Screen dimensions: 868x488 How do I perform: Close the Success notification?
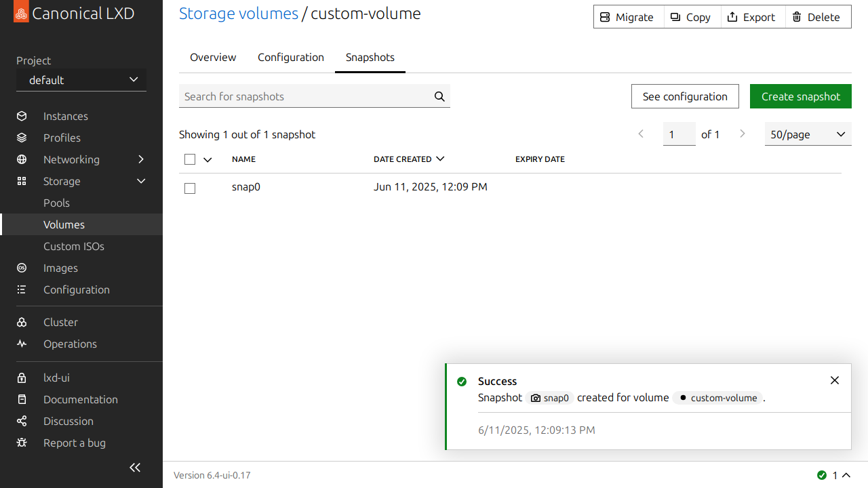pyautogui.click(x=835, y=380)
